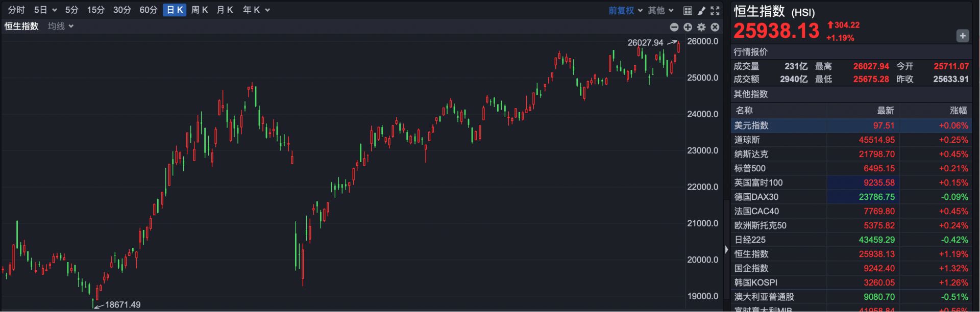Zoom in chart with plus icon

point(688,27)
